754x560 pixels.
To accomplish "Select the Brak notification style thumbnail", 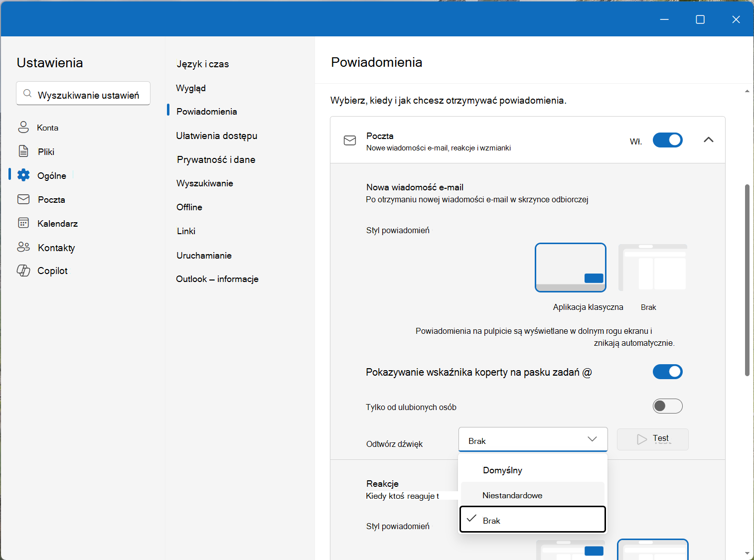I will pos(652,268).
